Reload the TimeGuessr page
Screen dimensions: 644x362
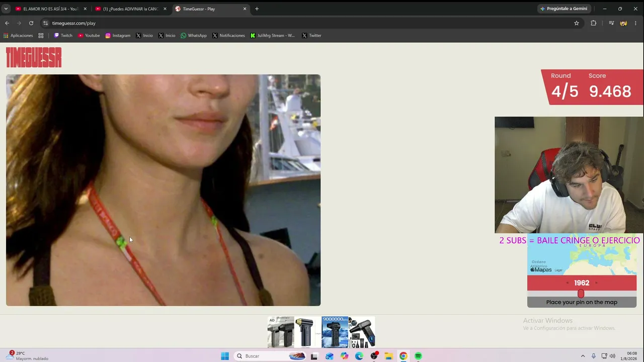point(31,23)
